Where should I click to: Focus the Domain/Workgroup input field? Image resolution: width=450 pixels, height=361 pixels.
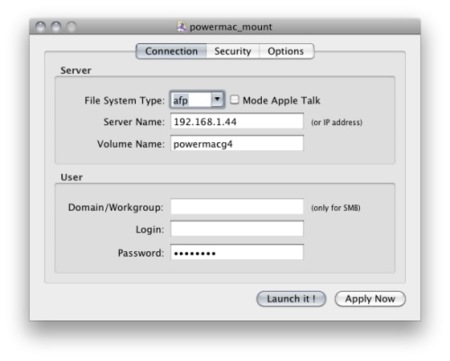point(237,207)
